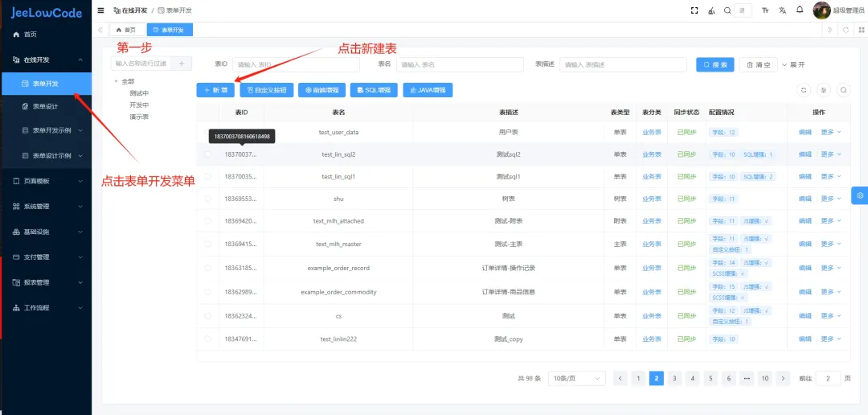Collapse the 在线开发 sidebar group

[45, 60]
